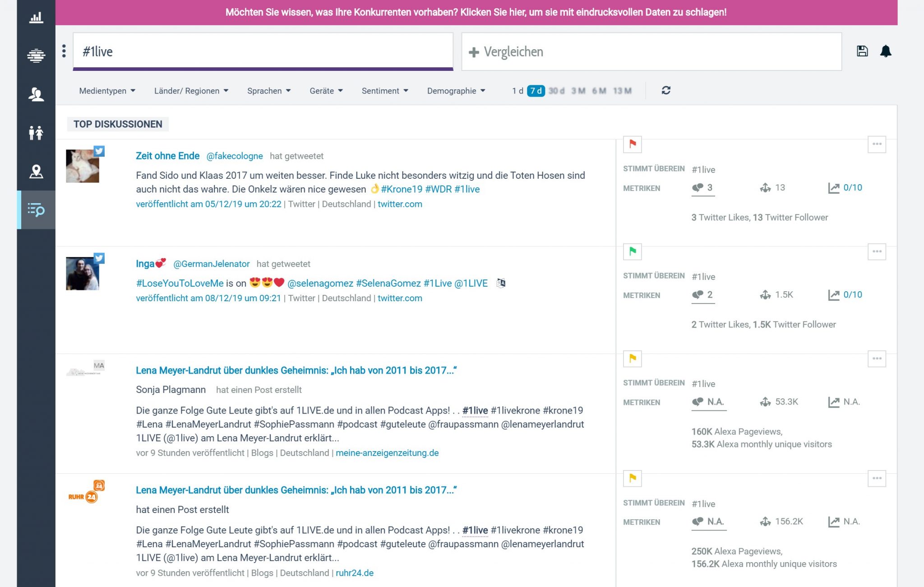Toggle the red flag on @fakecologne's tweet

632,144
